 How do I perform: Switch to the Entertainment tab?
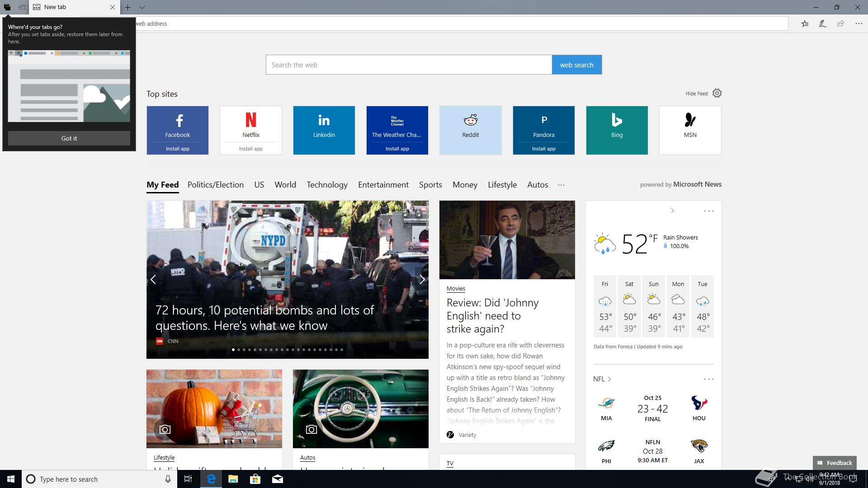tap(383, 185)
